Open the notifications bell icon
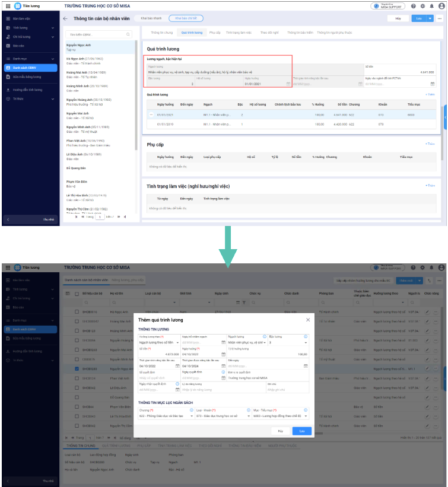 click(431, 6)
